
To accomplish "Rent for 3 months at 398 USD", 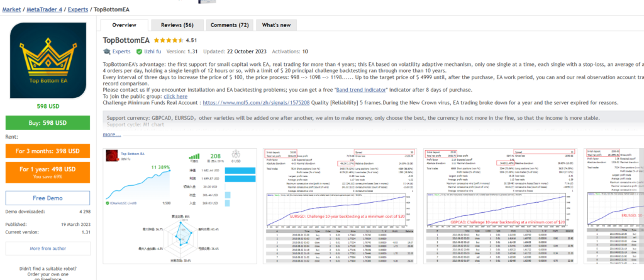I will (x=48, y=151).
